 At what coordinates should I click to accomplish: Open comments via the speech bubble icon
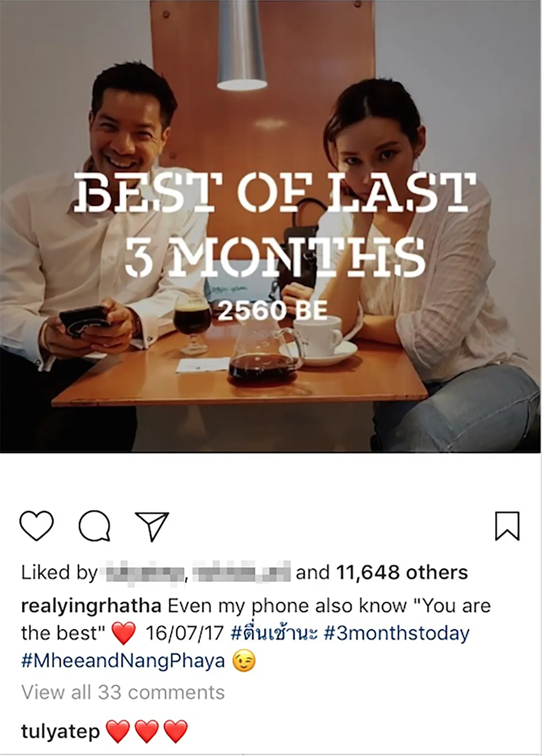coord(95,526)
